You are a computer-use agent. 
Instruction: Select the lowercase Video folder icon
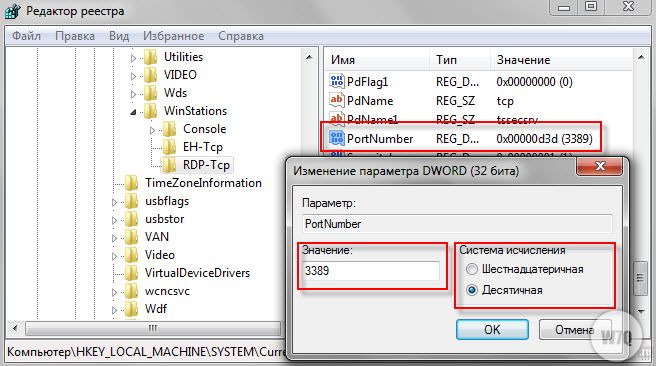coord(132,255)
